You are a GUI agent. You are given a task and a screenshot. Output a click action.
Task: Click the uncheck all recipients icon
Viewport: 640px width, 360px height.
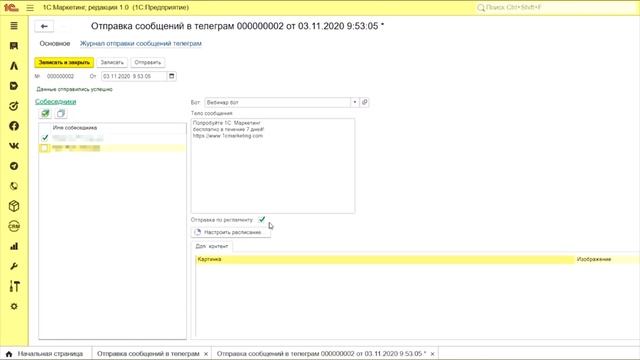tap(61, 113)
